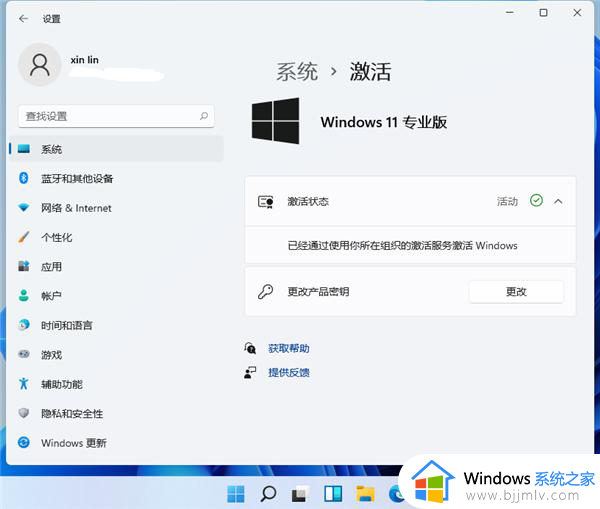The width and height of the screenshot is (600, 509).
Task: Click the system monitor icon in sidebar
Action: (24, 148)
